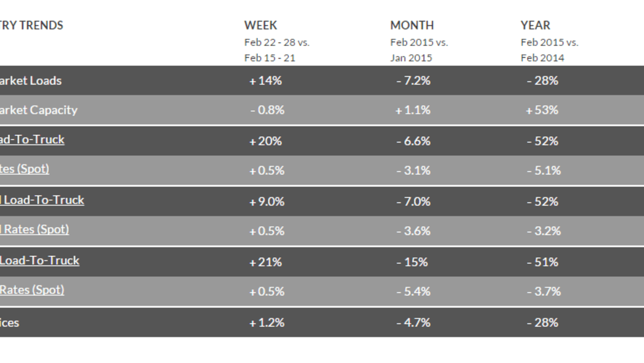Click the -15% monthly value
Viewport: 644px width, 363px height.
pyautogui.click(x=412, y=262)
